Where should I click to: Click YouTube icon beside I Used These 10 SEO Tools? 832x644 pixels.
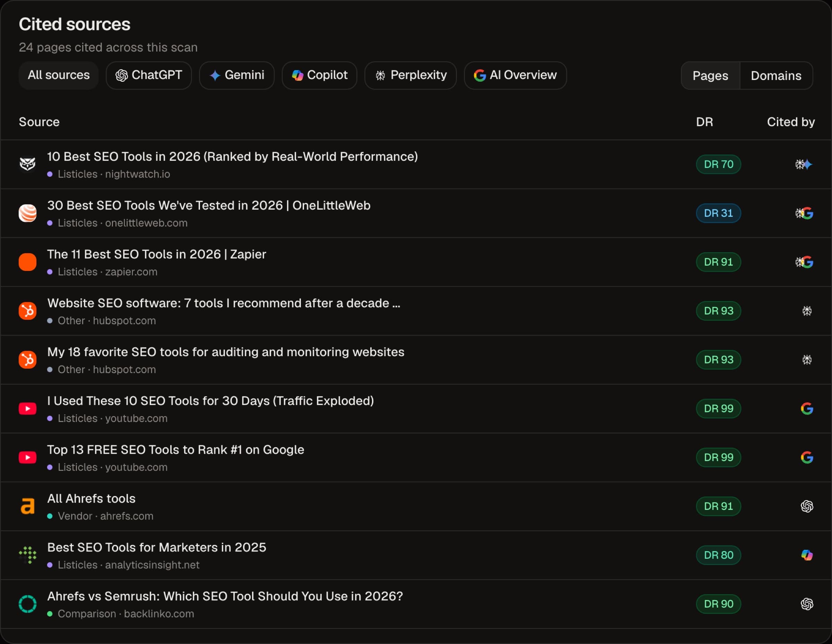tap(27, 408)
